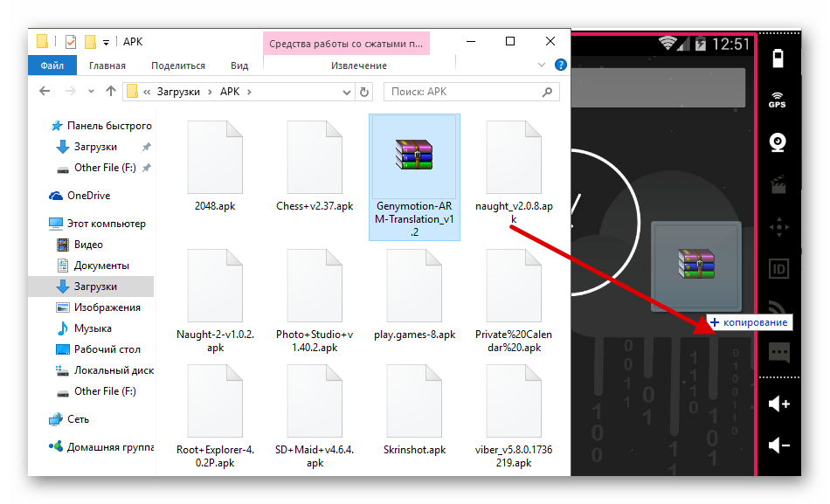Open the Файл menu

tap(52, 66)
